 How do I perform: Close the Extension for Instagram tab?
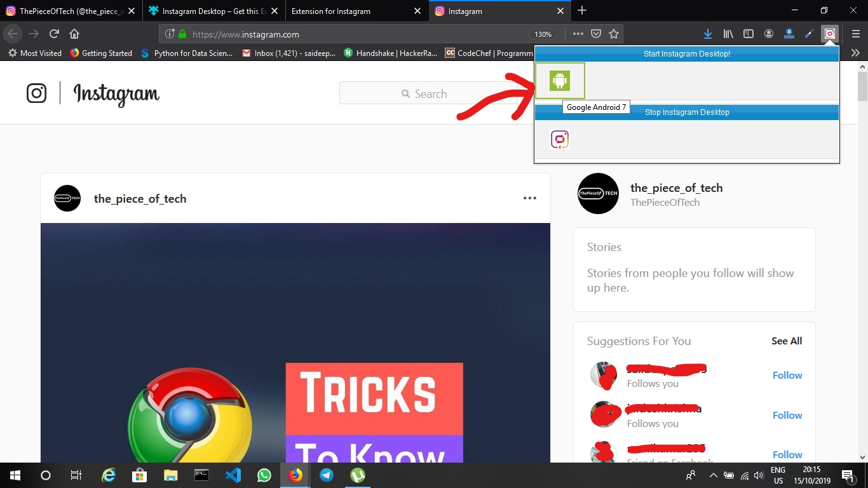tap(417, 11)
